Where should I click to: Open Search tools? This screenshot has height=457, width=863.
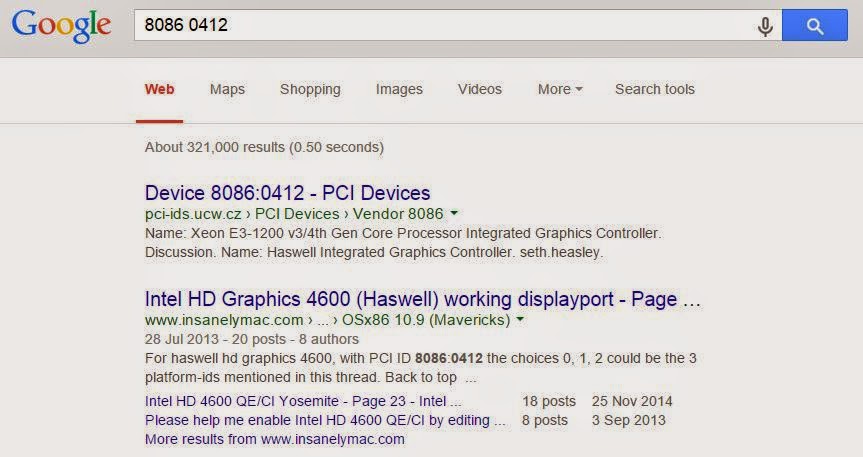pyautogui.click(x=655, y=89)
